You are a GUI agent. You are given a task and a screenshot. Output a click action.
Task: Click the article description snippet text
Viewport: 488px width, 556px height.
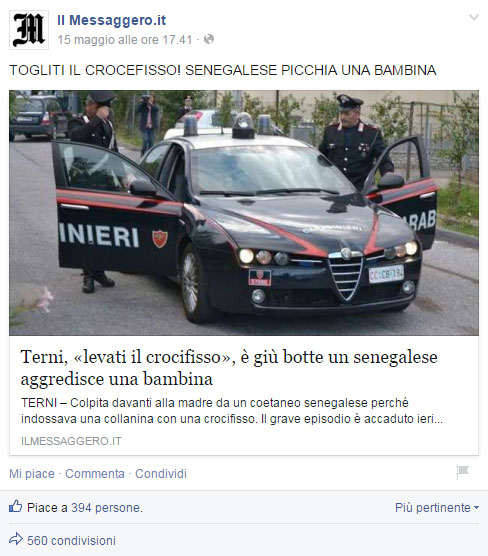pos(232,411)
